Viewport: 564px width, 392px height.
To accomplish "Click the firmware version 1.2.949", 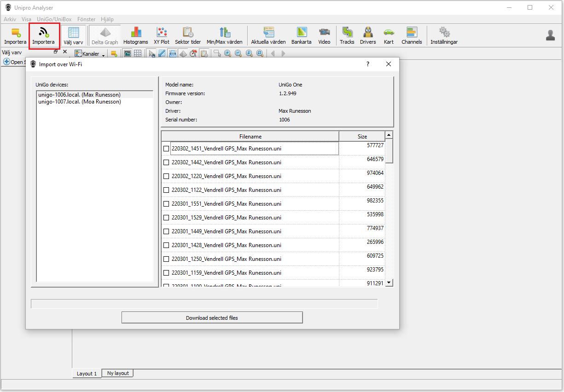I will (x=288, y=93).
